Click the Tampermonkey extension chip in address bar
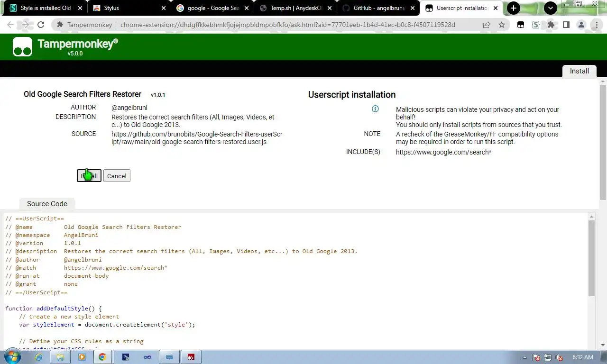Screen dimensions: 607x364 coord(85,25)
